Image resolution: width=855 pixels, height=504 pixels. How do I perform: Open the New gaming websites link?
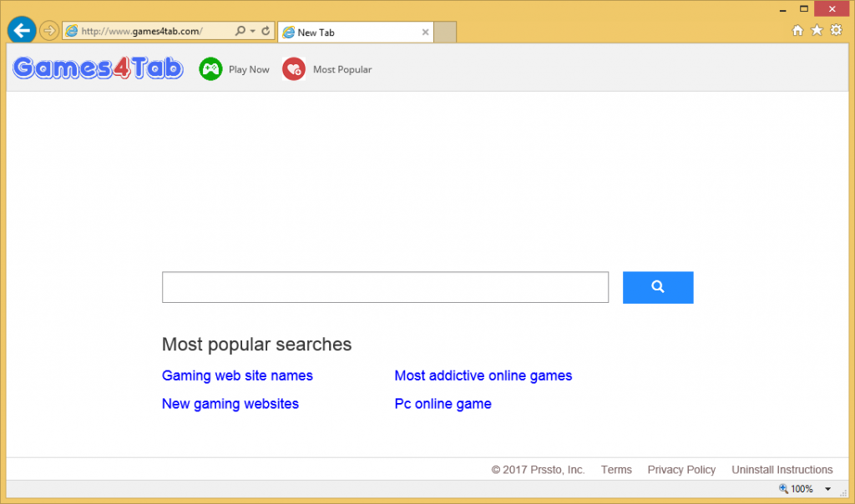coord(230,405)
